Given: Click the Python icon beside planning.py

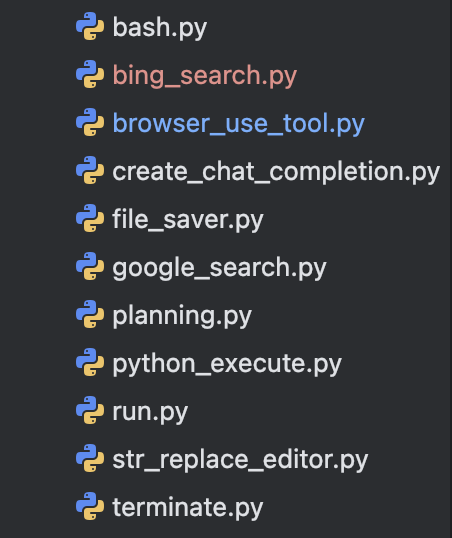Looking at the screenshot, I should click(90, 315).
